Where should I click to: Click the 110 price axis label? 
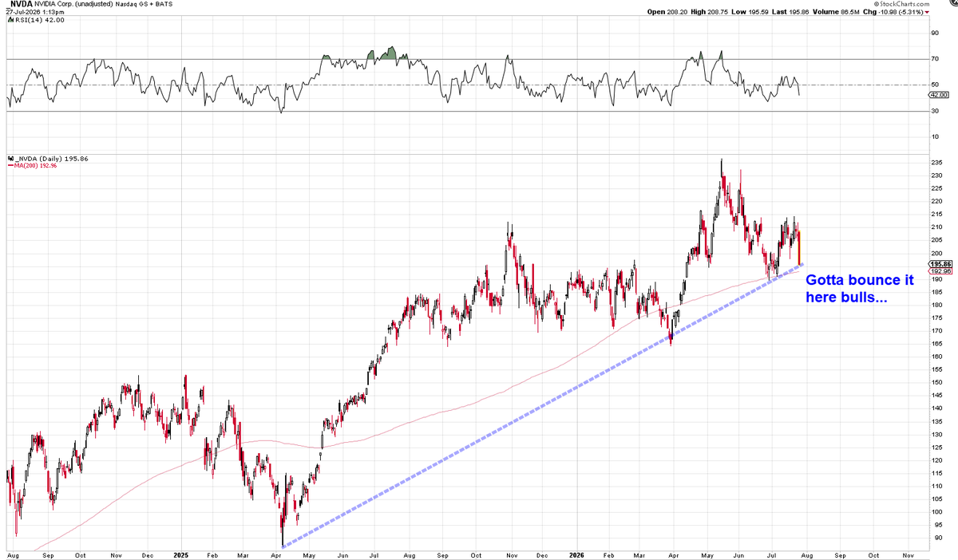coord(936,485)
